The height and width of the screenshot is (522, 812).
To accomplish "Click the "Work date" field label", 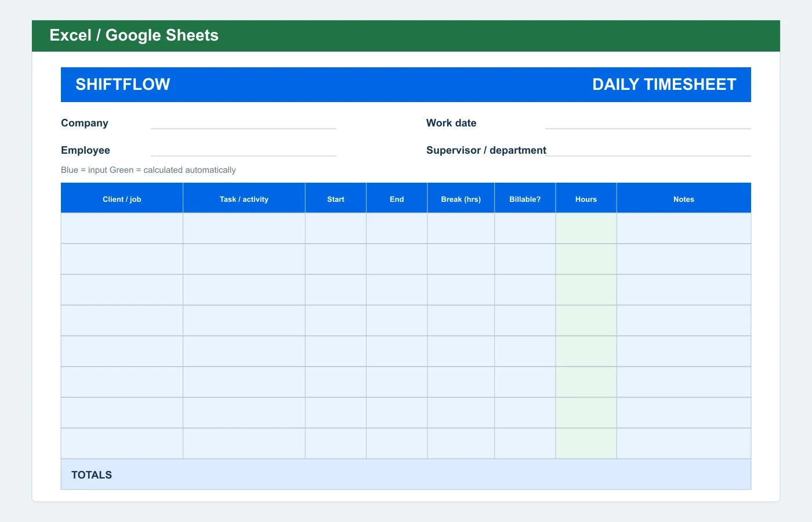I will (x=451, y=123).
